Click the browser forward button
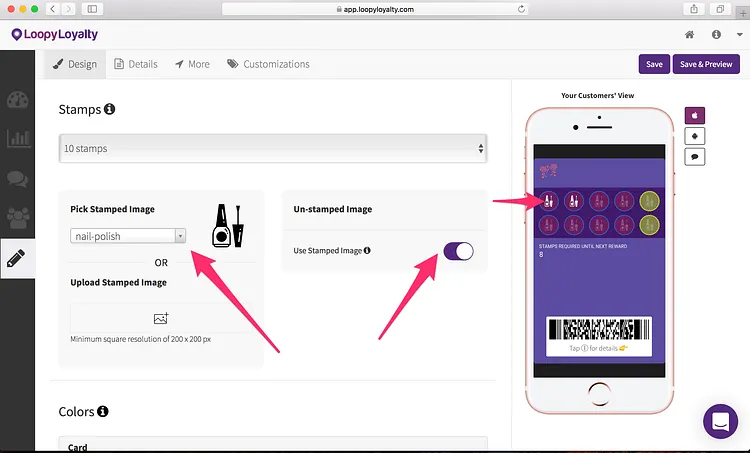The image size is (750, 453). (68, 9)
